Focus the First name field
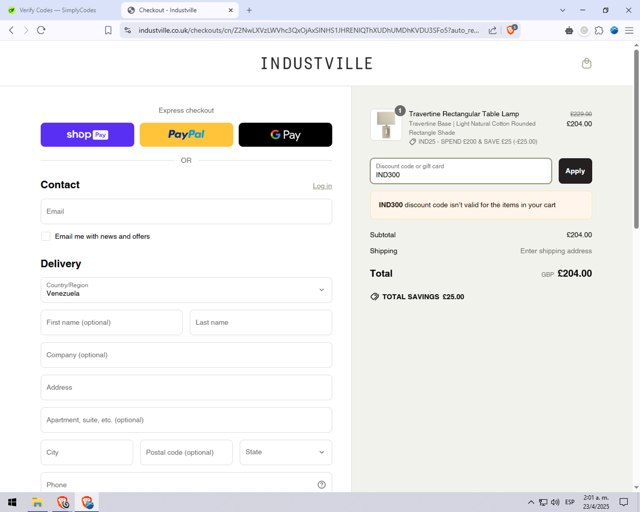Image resolution: width=640 pixels, height=512 pixels. tap(111, 322)
